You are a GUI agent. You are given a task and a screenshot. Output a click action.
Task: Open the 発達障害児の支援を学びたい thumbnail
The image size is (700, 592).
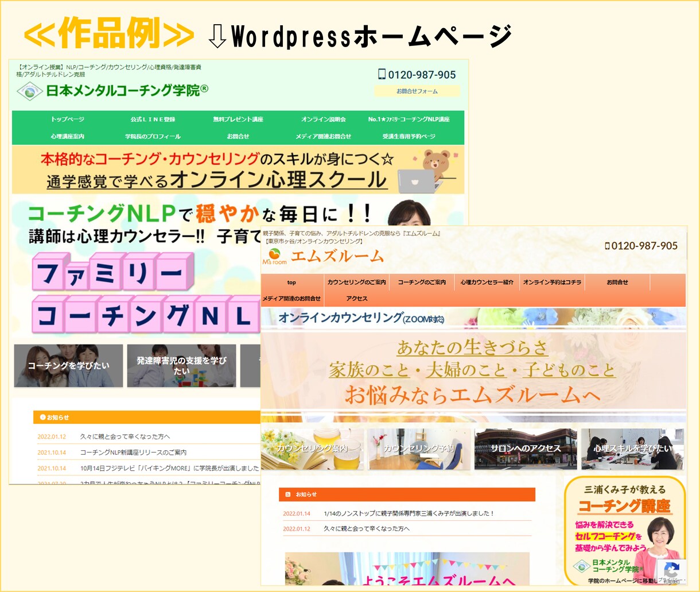click(181, 365)
